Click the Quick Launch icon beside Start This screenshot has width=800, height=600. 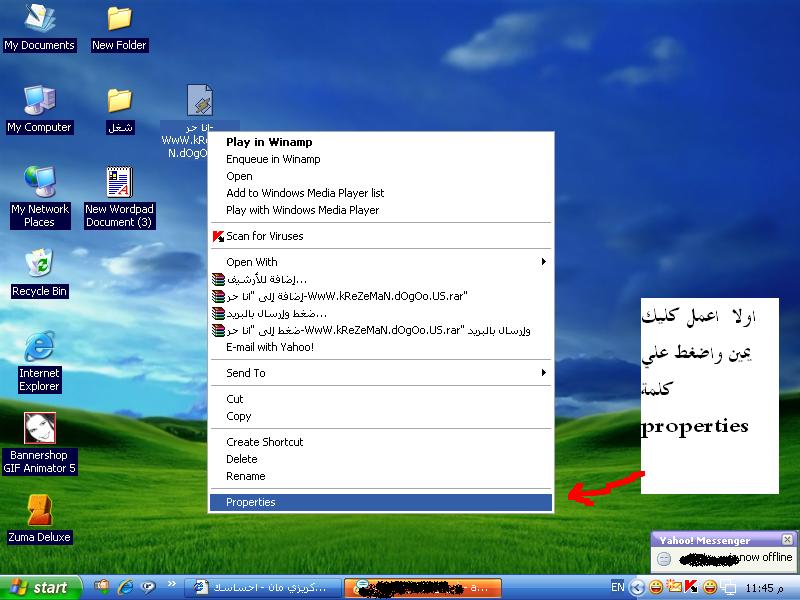coord(102,587)
